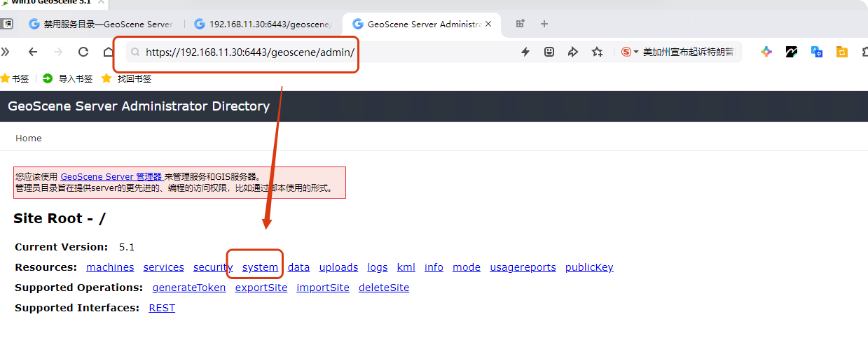Click the Current Version 5.1 value
The width and height of the screenshot is (868, 354).
point(127,247)
